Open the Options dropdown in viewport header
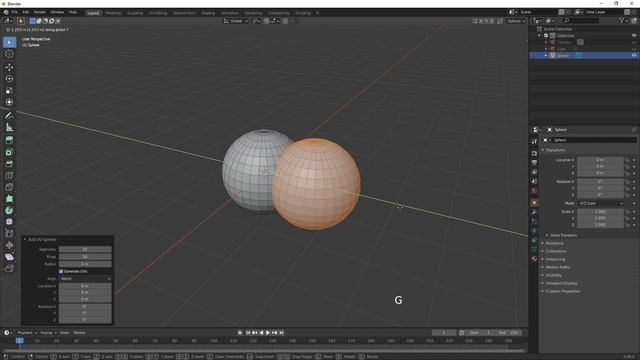 tap(516, 21)
